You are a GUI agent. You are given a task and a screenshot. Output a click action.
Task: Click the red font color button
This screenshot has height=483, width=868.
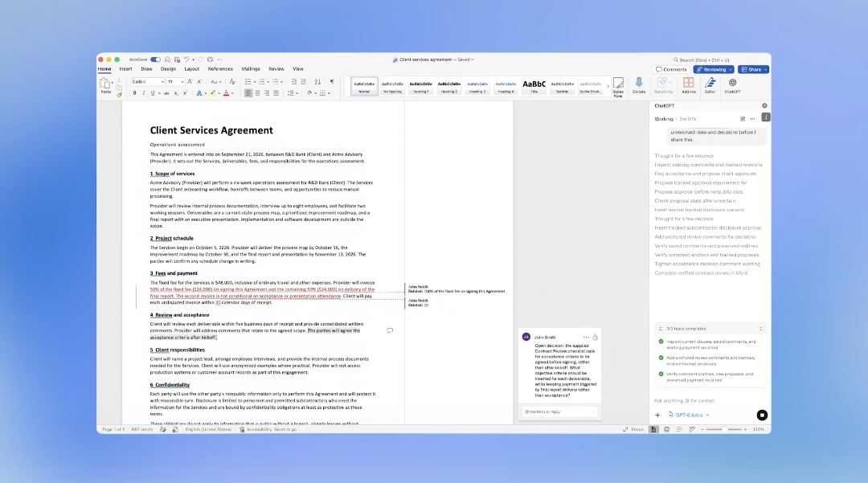tap(226, 93)
